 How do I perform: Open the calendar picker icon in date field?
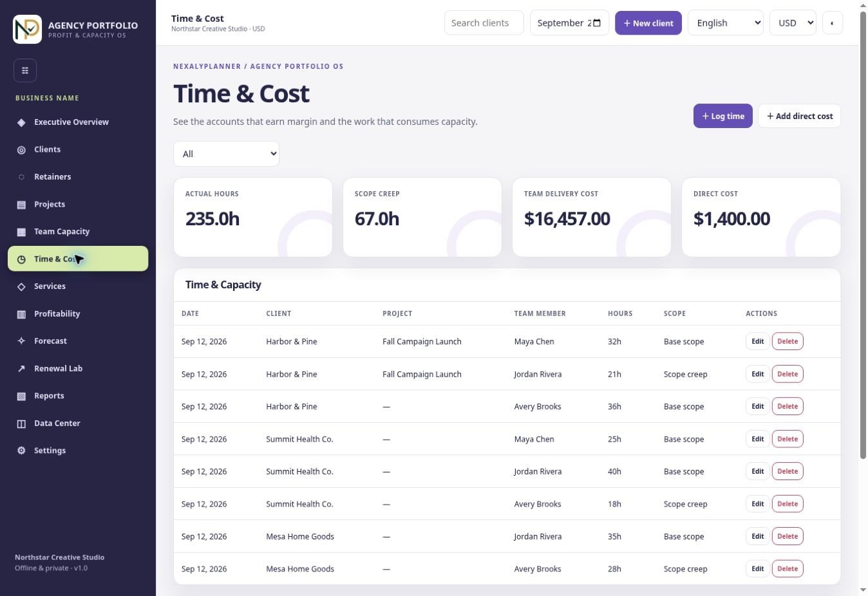pos(596,23)
